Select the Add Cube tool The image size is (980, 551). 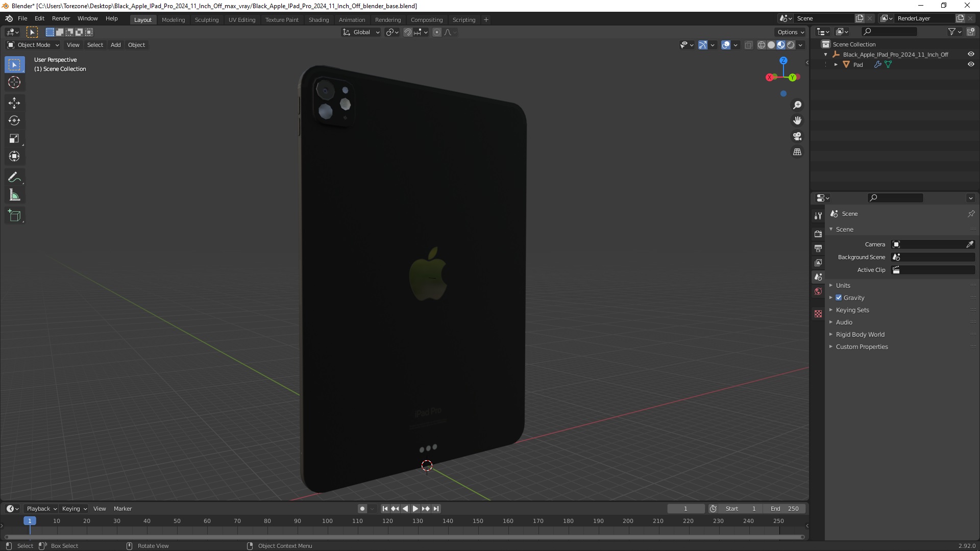(14, 215)
